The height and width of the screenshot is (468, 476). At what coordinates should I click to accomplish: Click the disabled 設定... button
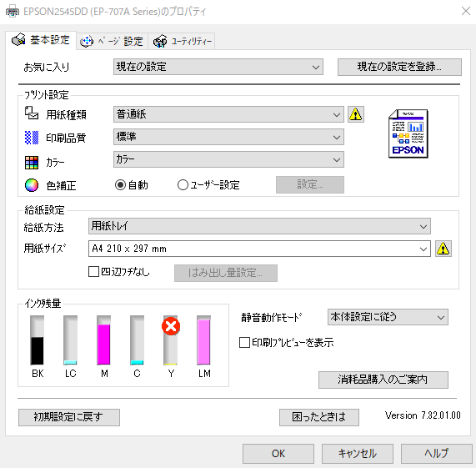310,184
